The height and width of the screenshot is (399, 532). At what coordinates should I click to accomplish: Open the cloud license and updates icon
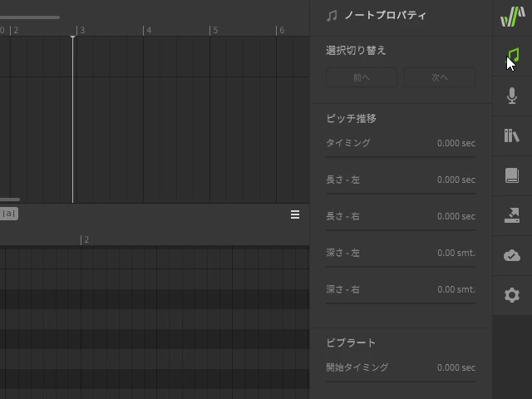pyautogui.click(x=512, y=255)
